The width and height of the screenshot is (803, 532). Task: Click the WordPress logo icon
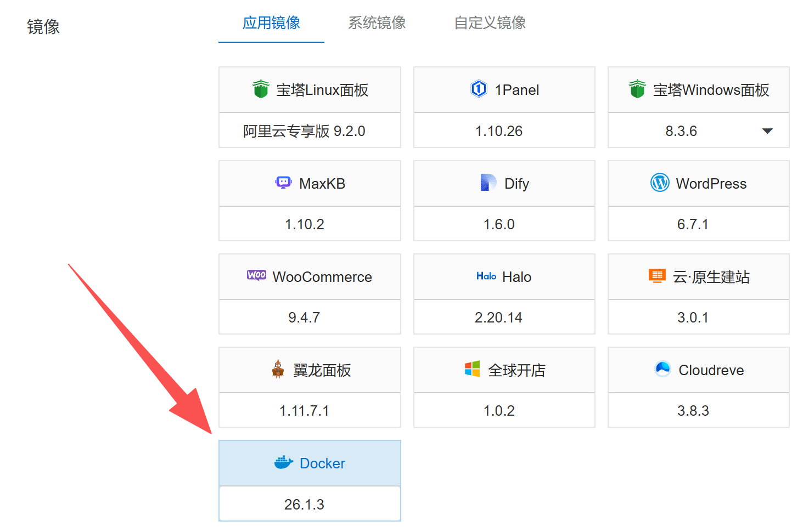tap(660, 183)
